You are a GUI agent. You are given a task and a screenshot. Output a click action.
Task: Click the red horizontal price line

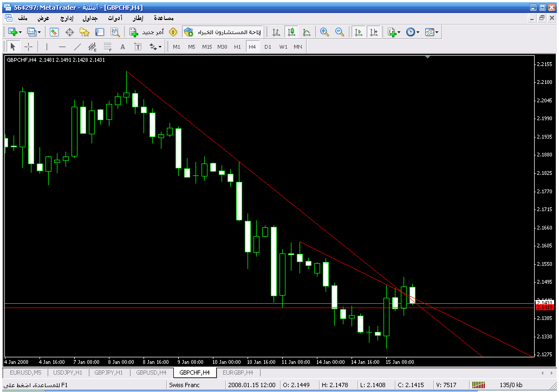click(217, 308)
